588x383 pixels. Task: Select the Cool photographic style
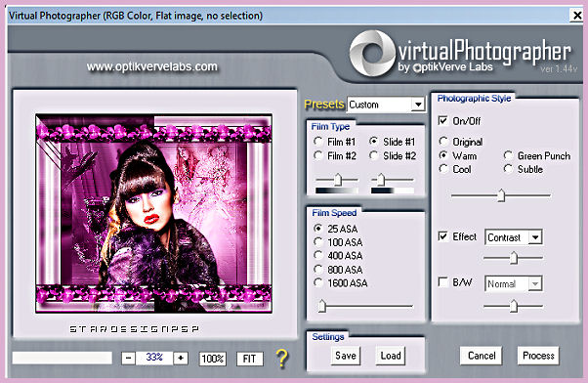443,169
